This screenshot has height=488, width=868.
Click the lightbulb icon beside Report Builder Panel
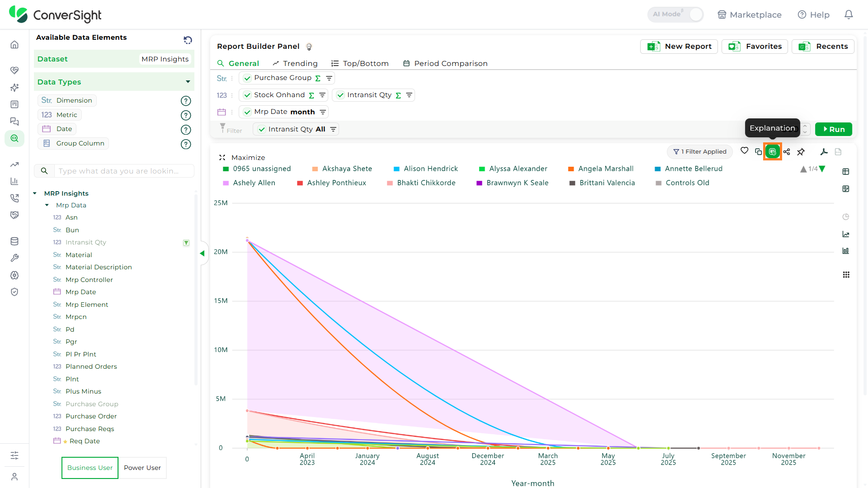309,47
